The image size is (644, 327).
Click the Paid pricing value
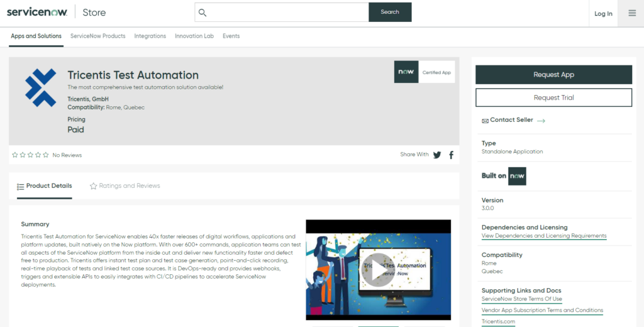tap(75, 130)
